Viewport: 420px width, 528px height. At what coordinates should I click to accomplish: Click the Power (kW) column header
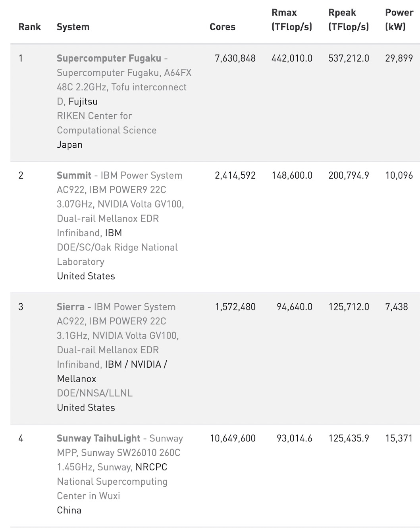(399, 20)
